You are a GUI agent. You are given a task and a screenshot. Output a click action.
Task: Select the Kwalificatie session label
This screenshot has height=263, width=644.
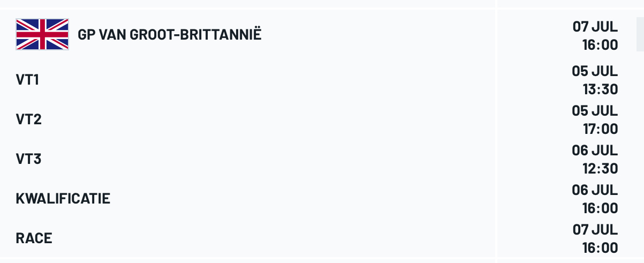pos(63,199)
